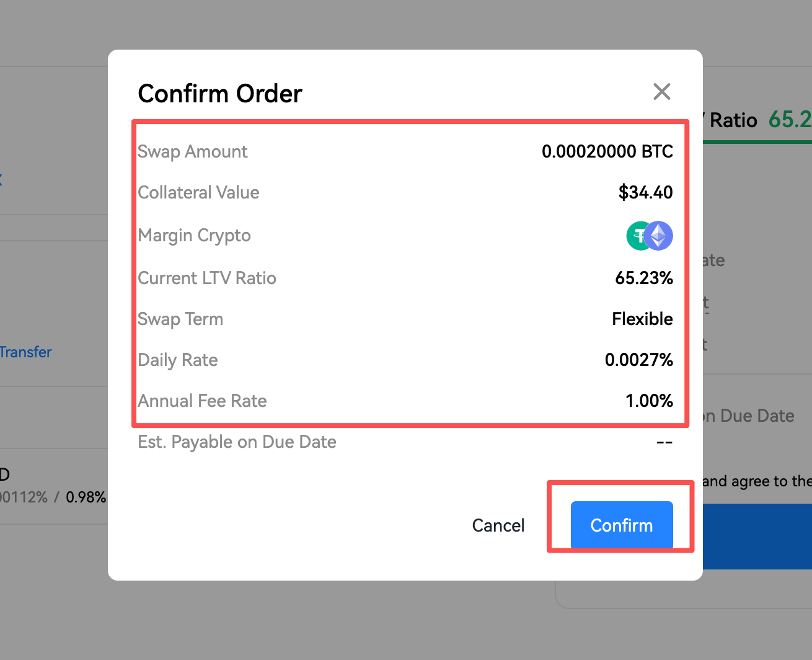812x660 pixels.
Task: Select the Swap Term label
Action: [180, 319]
